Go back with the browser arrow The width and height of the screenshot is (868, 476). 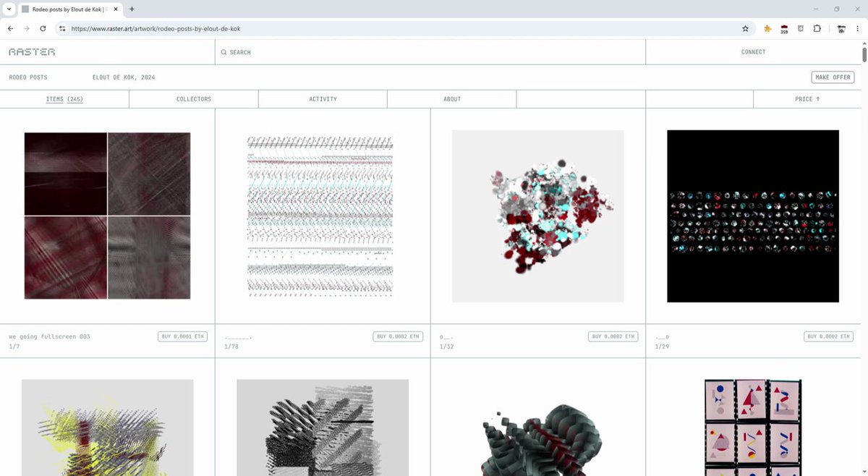10,28
